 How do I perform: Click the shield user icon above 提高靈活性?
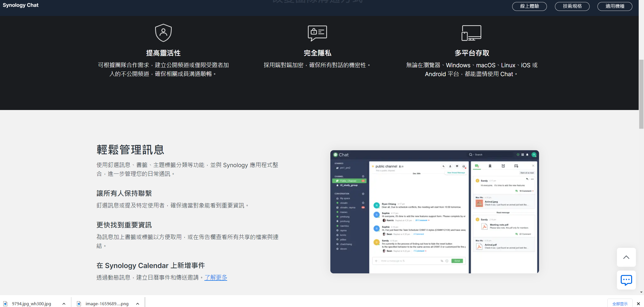tap(163, 33)
